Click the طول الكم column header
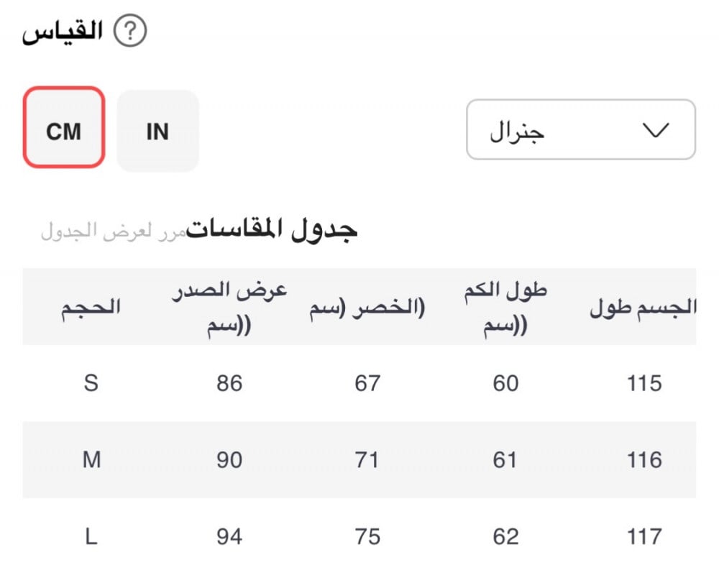This screenshot has height=588, width=719. pos(505,307)
